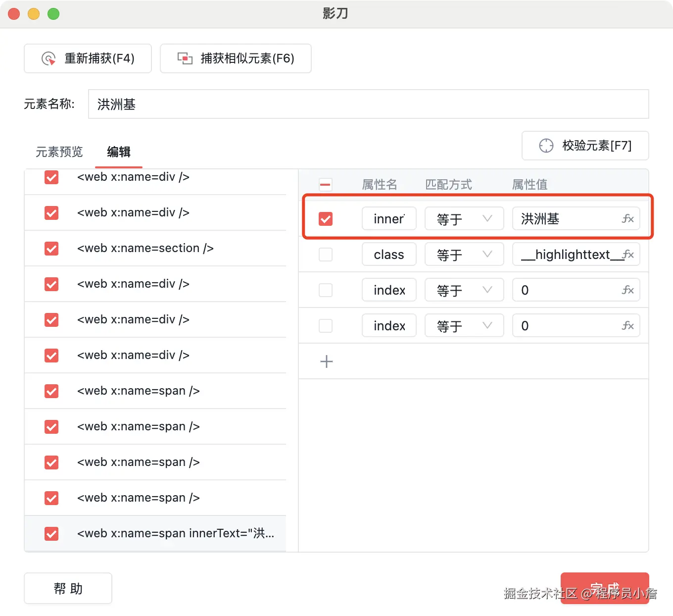
Task: Click the 属性值 column header
Action: click(x=530, y=185)
